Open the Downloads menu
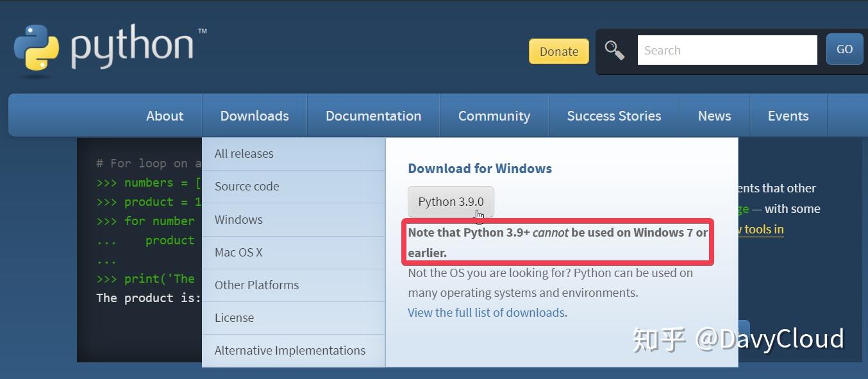The image size is (868, 379). click(254, 115)
